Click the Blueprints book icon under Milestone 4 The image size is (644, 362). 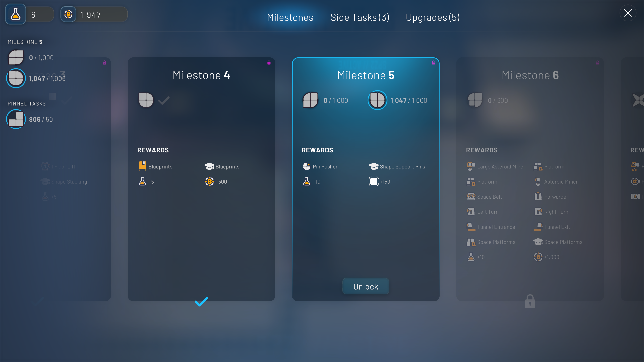(142, 166)
